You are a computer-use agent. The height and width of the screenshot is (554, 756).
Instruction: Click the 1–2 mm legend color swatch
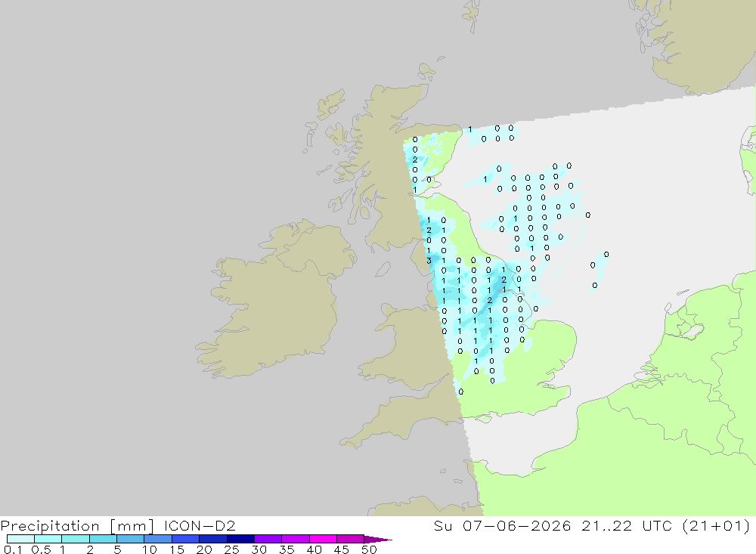click(75, 539)
